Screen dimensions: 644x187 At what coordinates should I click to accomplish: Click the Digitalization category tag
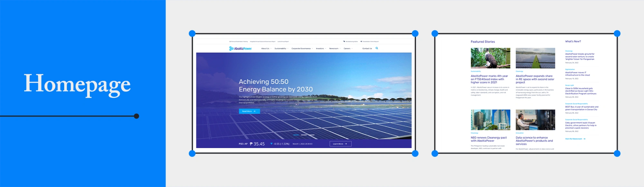(x=570, y=69)
